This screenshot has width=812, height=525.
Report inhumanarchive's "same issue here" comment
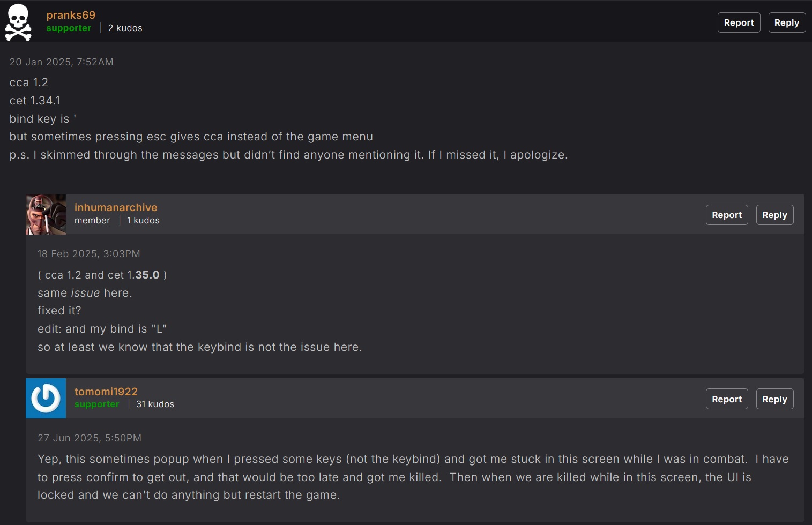point(727,215)
